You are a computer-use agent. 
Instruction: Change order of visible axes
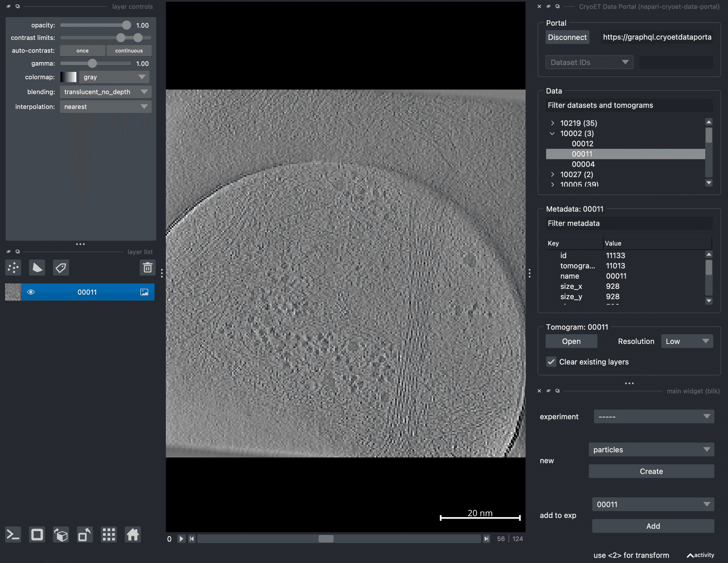[61, 535]
